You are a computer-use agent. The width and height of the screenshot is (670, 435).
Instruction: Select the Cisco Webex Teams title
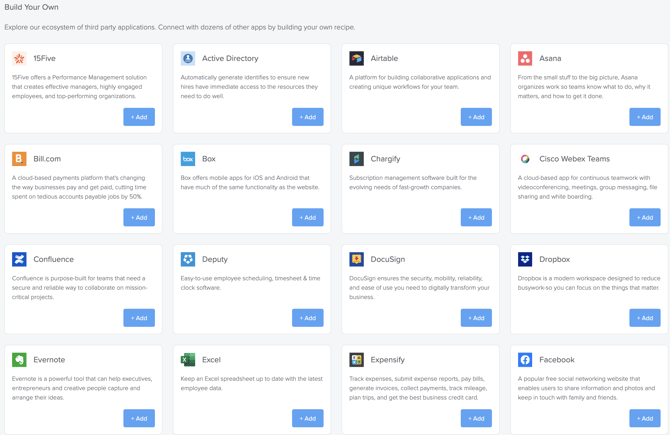click(574, 159)
